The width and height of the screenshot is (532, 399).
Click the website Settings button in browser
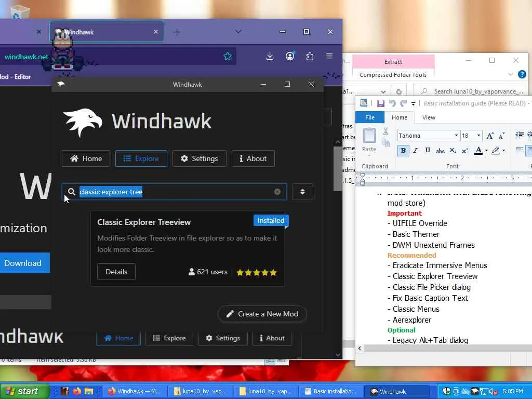click(222, 338)
